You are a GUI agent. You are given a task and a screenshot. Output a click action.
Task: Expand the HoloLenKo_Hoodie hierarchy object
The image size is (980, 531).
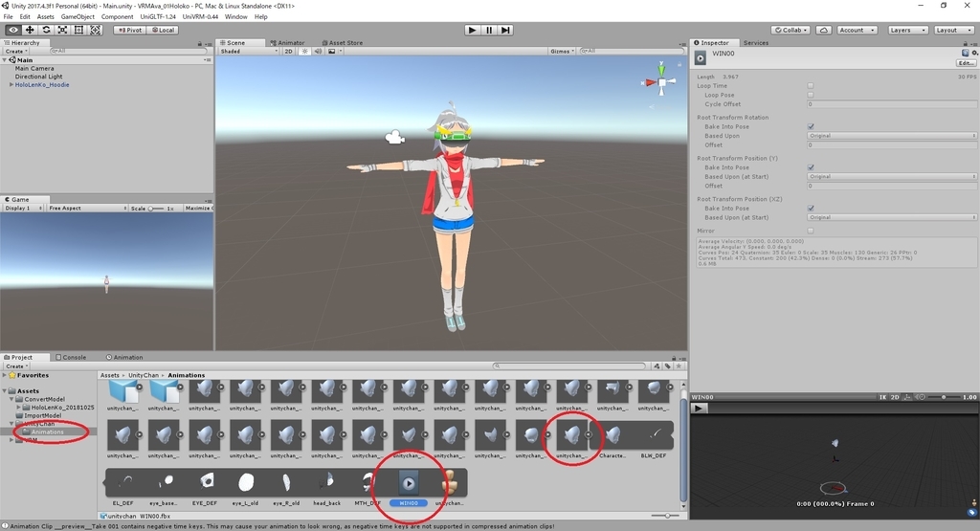tap(11, 84)
